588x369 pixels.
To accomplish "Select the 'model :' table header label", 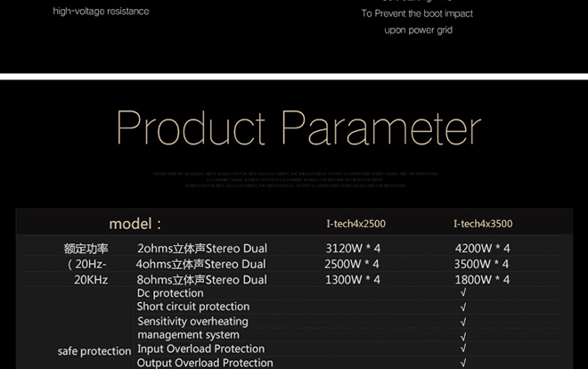I will tap(135, 224).
